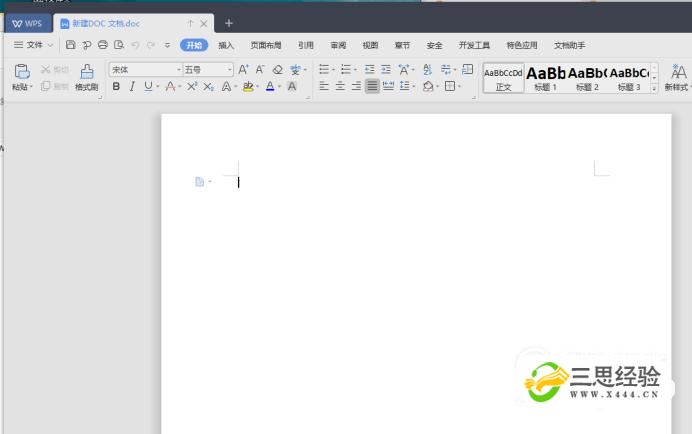This screenshot has height=434, width=692.
Task: Click the New Style (新样式) icon
Action: pos(678,72)
